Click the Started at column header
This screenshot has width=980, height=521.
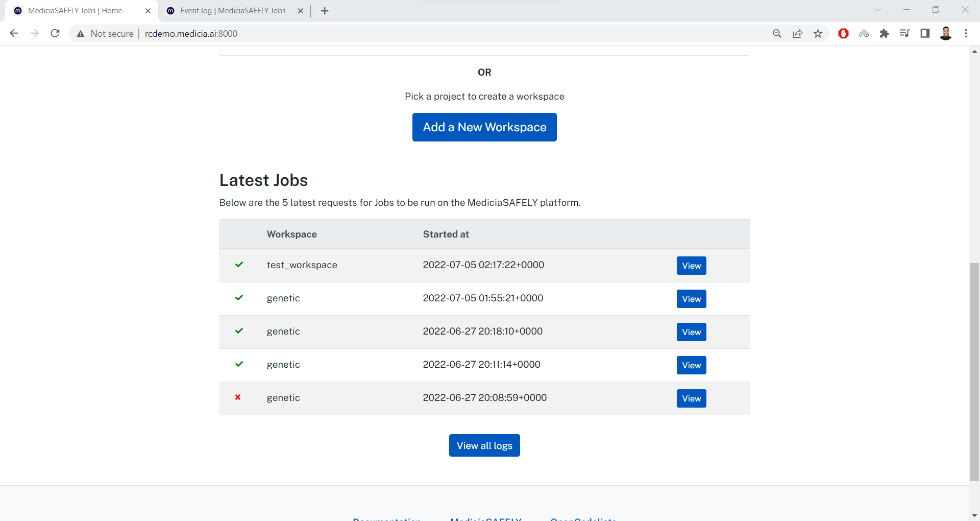pyautogui.click(x=446, y=234)
